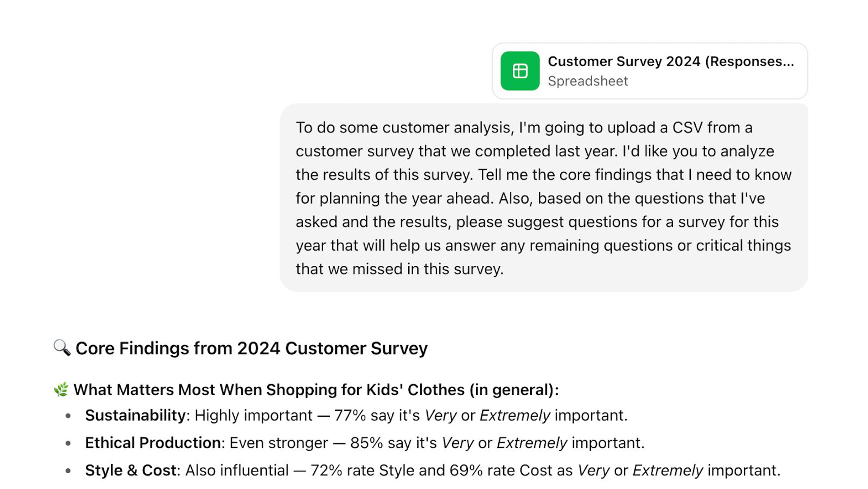This screenshot has width=868, height=489.
Task: Click the green spreadsheet file icon
Action: pyautogui.click(x=520, y=71)
